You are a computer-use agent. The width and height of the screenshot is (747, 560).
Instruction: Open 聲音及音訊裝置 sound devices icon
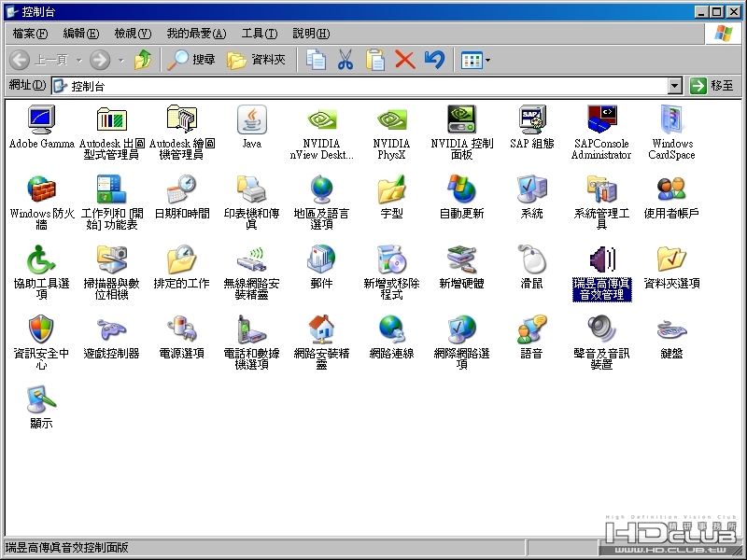pos(601,330)
